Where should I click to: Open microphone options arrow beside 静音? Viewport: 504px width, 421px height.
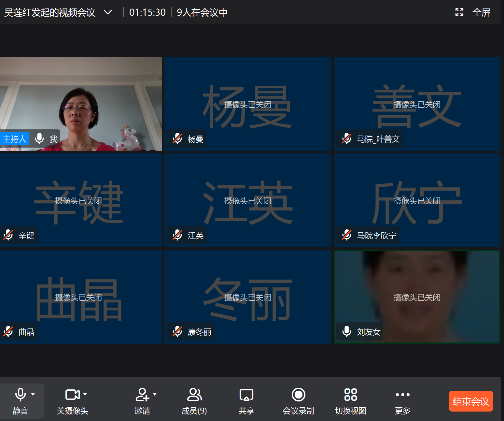pos(33,394)
